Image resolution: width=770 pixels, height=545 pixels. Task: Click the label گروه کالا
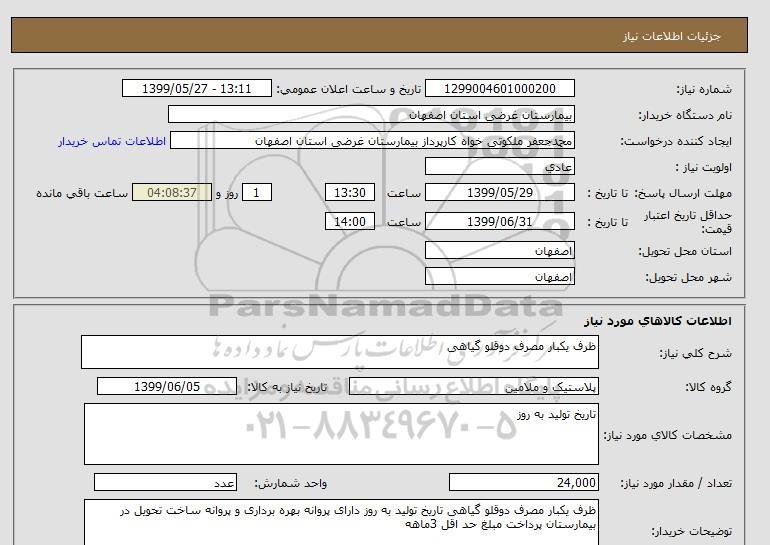[x=709, y=387]
